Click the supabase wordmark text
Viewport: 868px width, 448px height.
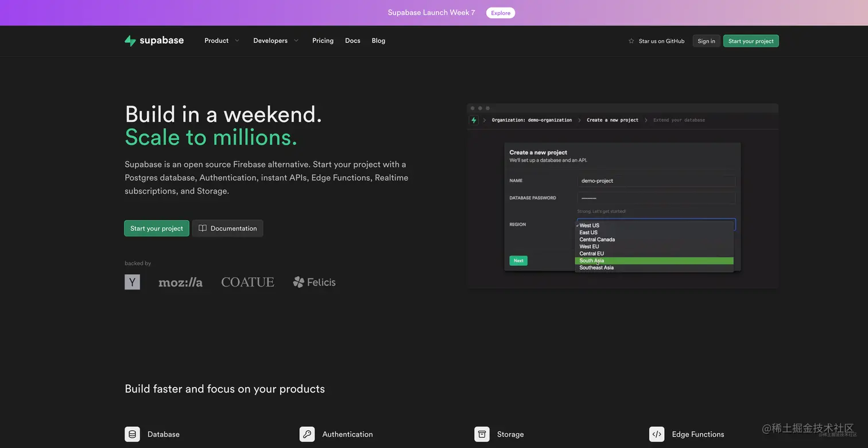tap(162, 40)
